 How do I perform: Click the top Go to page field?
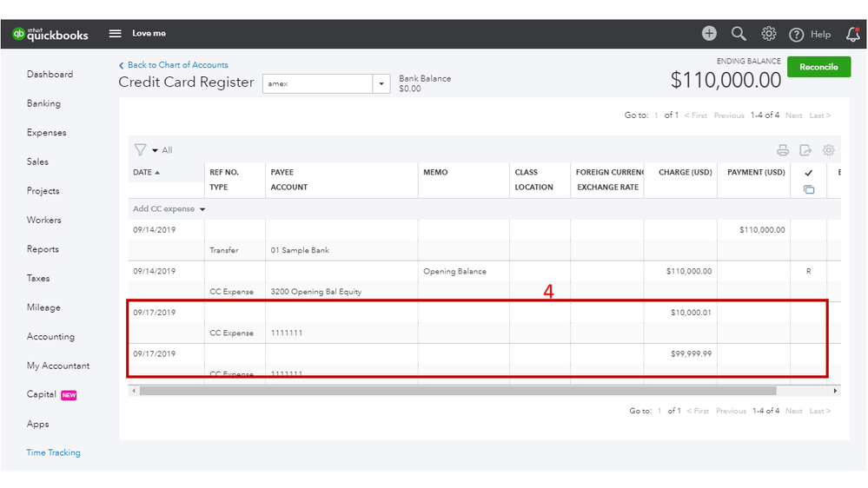click(657, 115)
